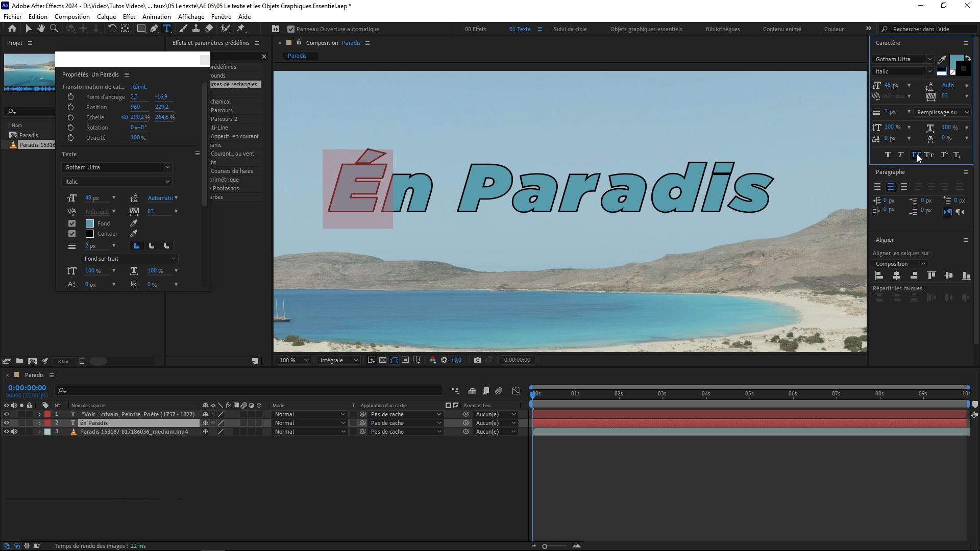Enable Superscript in Character panel
980x551 pixels.
(x=944, y=155)
